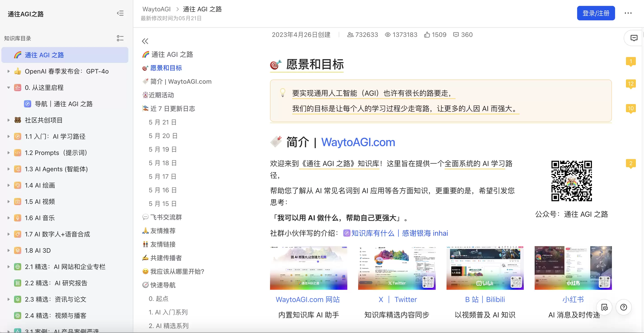Click the microphone icon of 1.6 AI 音乐
644x333 pixels.
(x=17, y=218)
